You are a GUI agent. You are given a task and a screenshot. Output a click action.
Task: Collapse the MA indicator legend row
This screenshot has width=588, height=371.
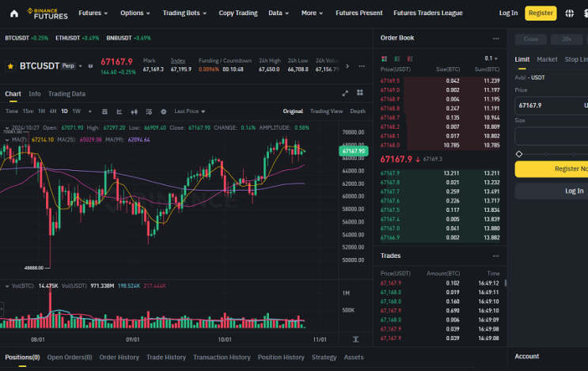7,140
